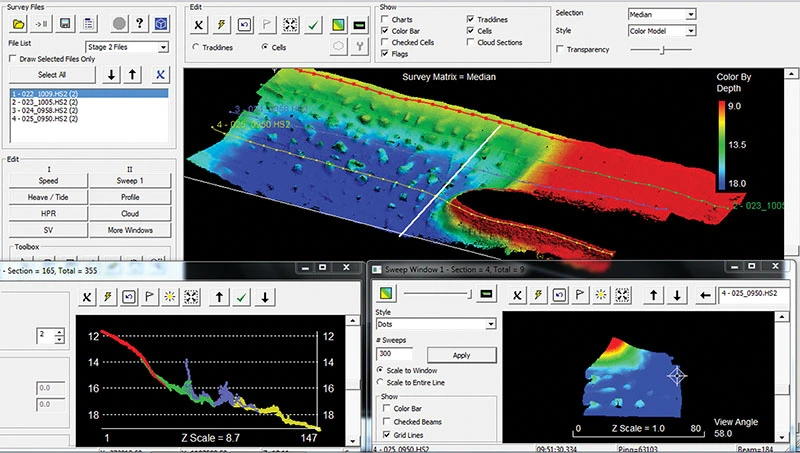
Task: Toggle the Cloud Sections checkbox
Action: pyautogui.click(x=471, y=43)
